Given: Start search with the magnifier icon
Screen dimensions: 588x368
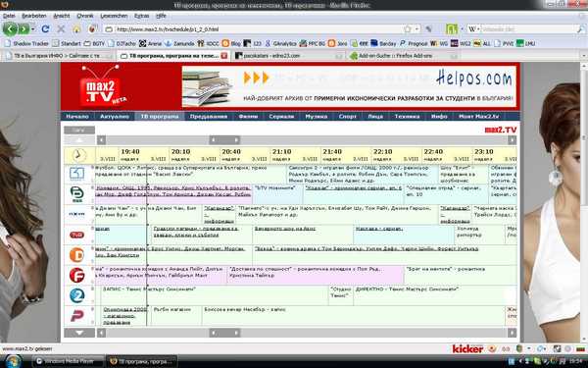Looking at the screenshot, I should pyautogui.click(x=580, y=28).
